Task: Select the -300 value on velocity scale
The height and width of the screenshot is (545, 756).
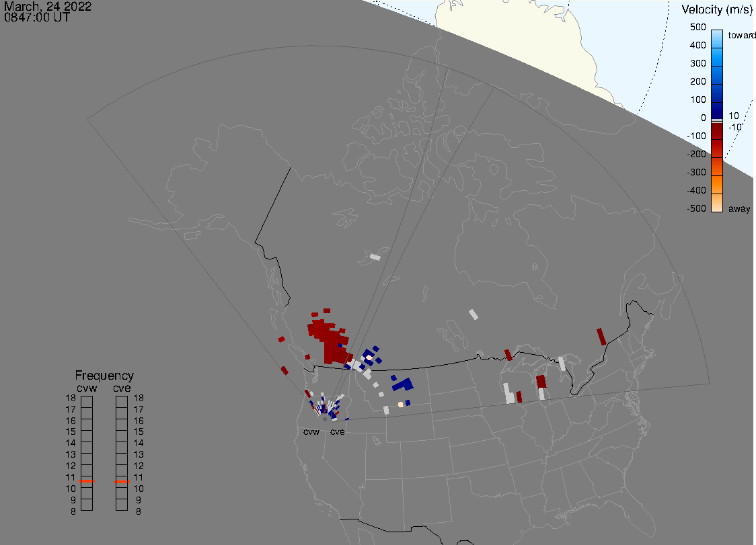Action: point(697,172)
